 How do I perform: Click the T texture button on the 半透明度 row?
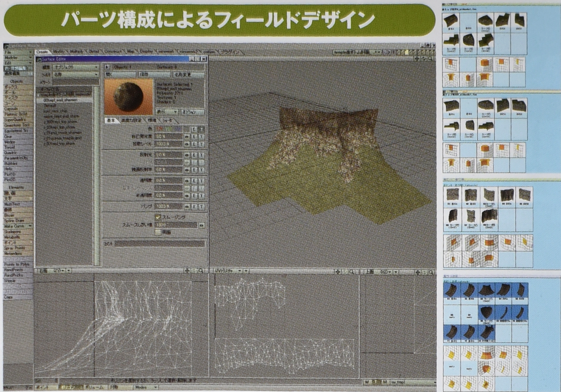[201, 195]
